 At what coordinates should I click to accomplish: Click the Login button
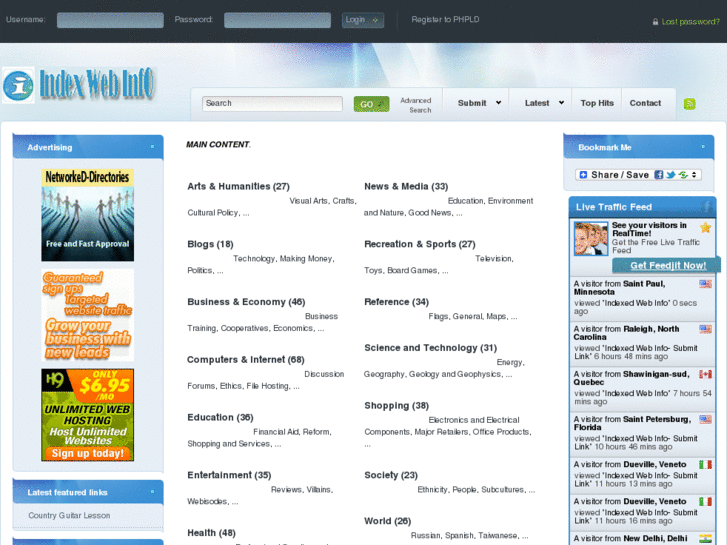(x=363, y=20)
